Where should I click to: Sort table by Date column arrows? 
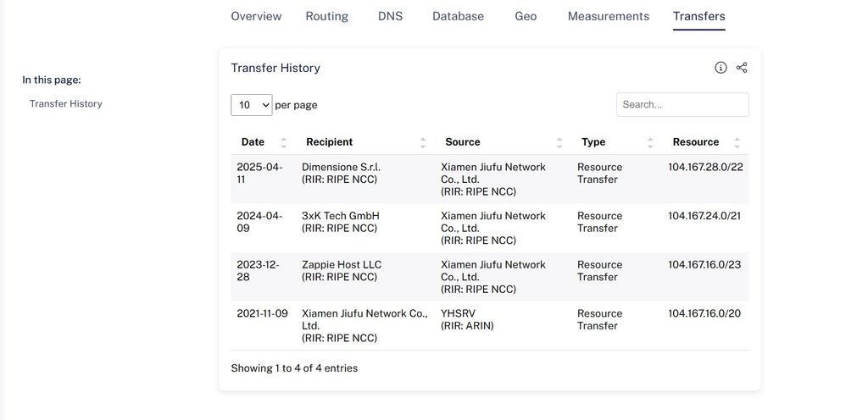tap(283, 142)
